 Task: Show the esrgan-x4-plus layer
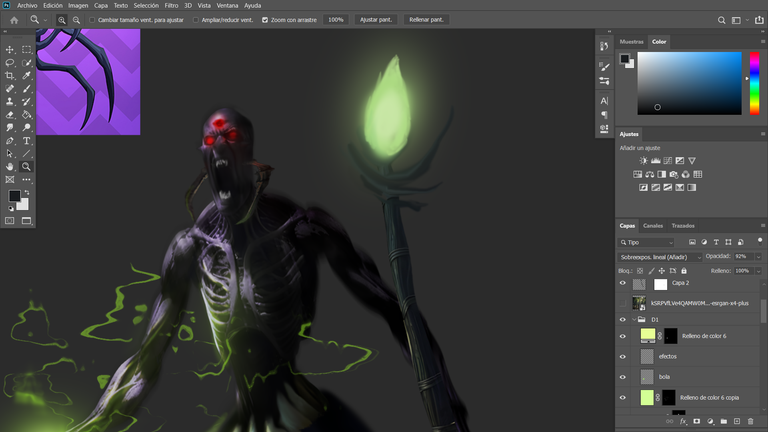[623, 303]
